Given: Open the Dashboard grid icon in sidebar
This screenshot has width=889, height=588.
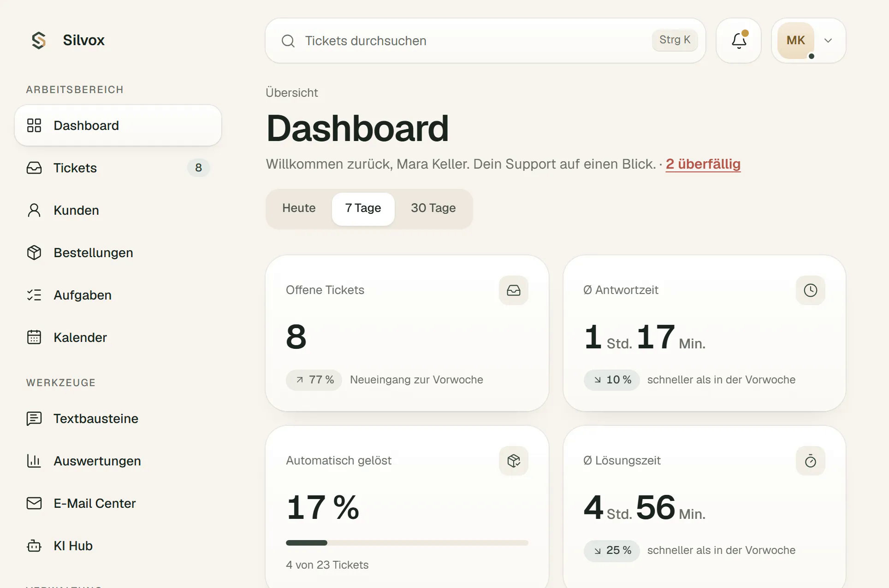Looking at the screenshot, I should click(34, 125).
